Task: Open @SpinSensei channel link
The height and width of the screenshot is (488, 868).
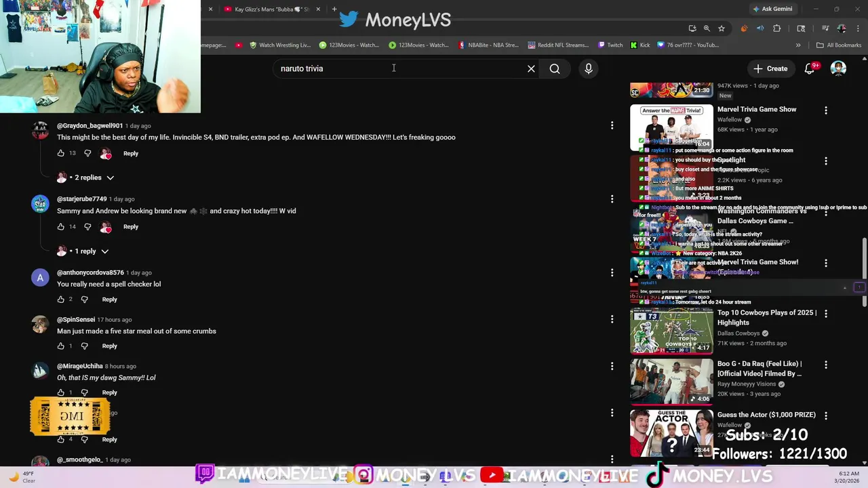Action: (x=76, y=319)
